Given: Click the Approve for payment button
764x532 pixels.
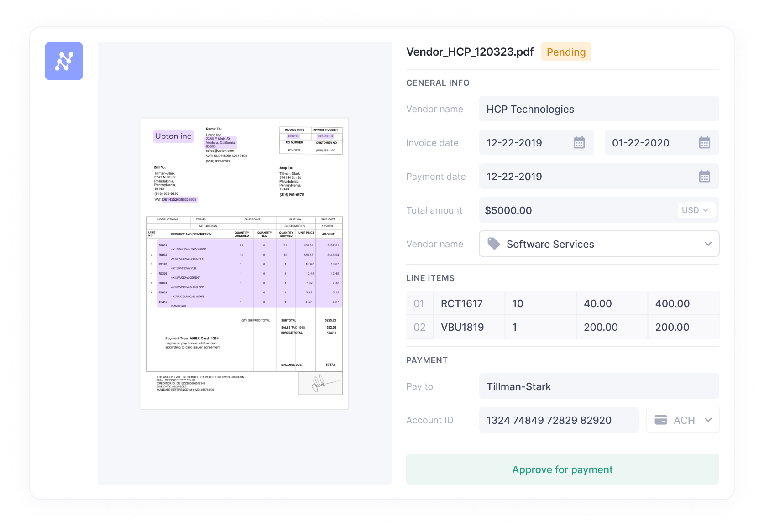Looking at the screenshot, I should (x=562, y=469).
